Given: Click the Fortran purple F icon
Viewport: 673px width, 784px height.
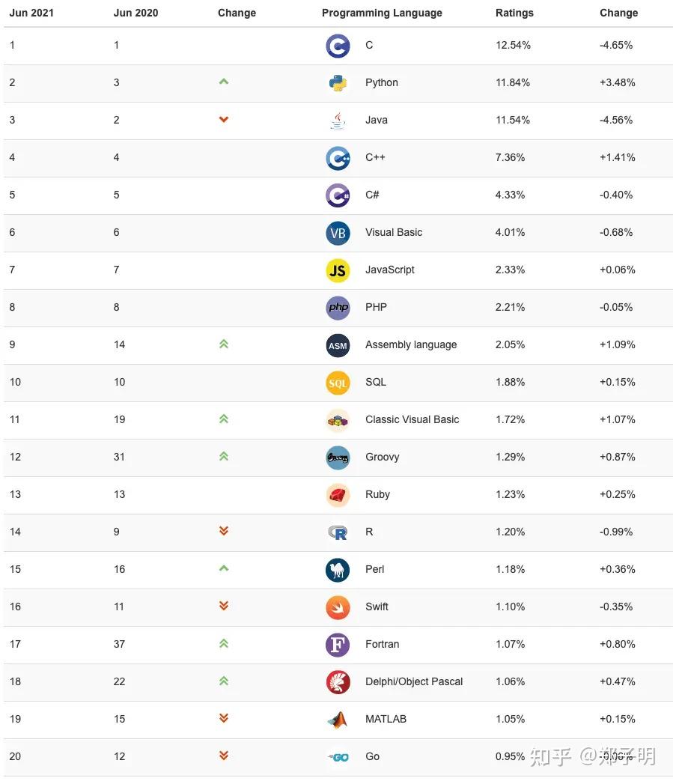Looking at the screenshot, I should [338, 645].
